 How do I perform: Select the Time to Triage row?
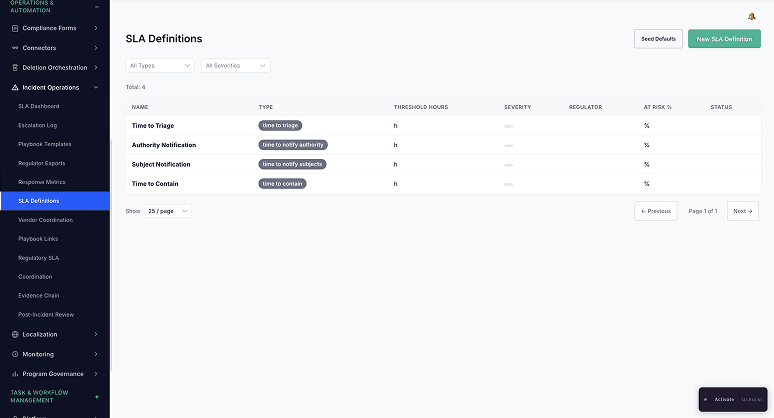153,126
